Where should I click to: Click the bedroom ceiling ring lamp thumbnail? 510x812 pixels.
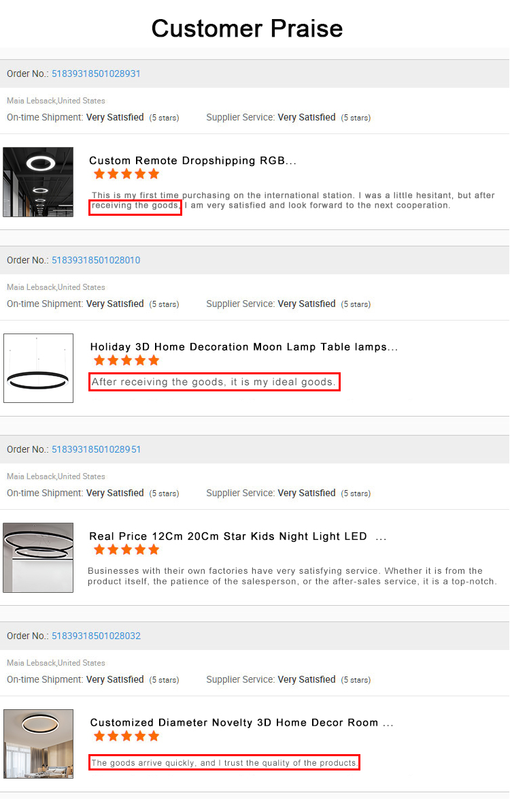(38, 744)
